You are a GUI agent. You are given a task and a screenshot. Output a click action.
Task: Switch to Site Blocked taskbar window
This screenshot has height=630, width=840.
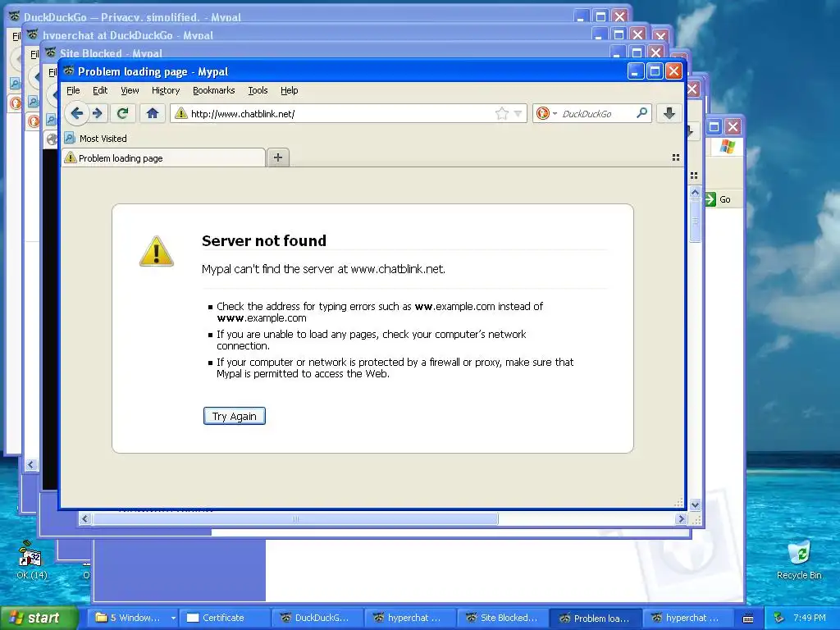pyautogui.click(x=503, y=618)
